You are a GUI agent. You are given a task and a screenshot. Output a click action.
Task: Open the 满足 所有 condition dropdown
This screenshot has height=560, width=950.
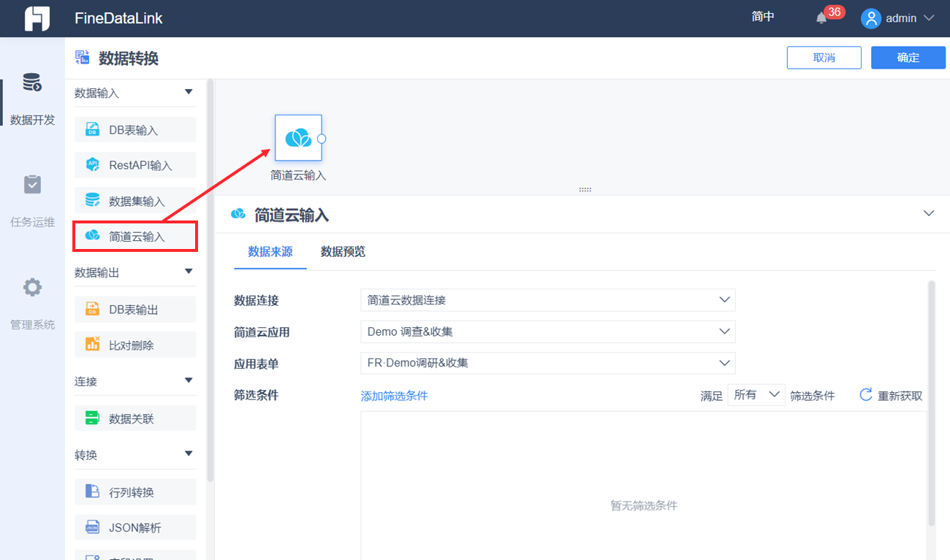point(756,395)
